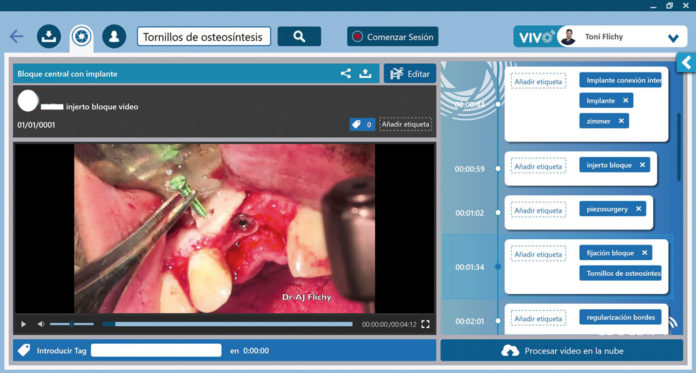Click the tag list vertical scrollbar

click(679, 147)
